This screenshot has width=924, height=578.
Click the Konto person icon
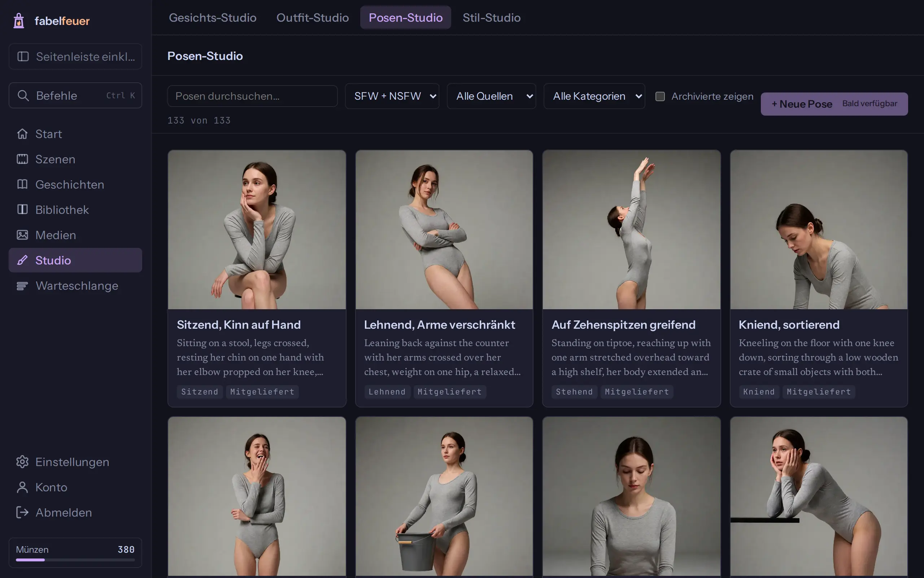coord(22,487)
